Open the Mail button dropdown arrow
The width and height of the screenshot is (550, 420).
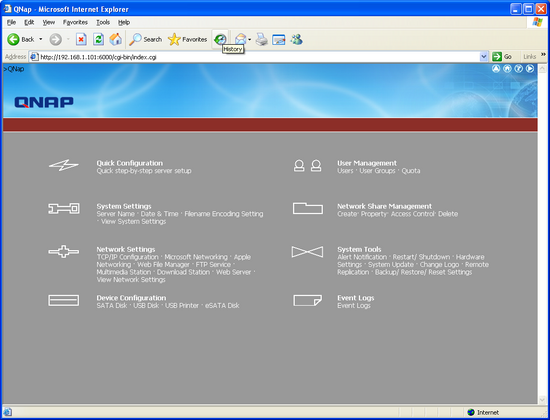pos(249,39)
